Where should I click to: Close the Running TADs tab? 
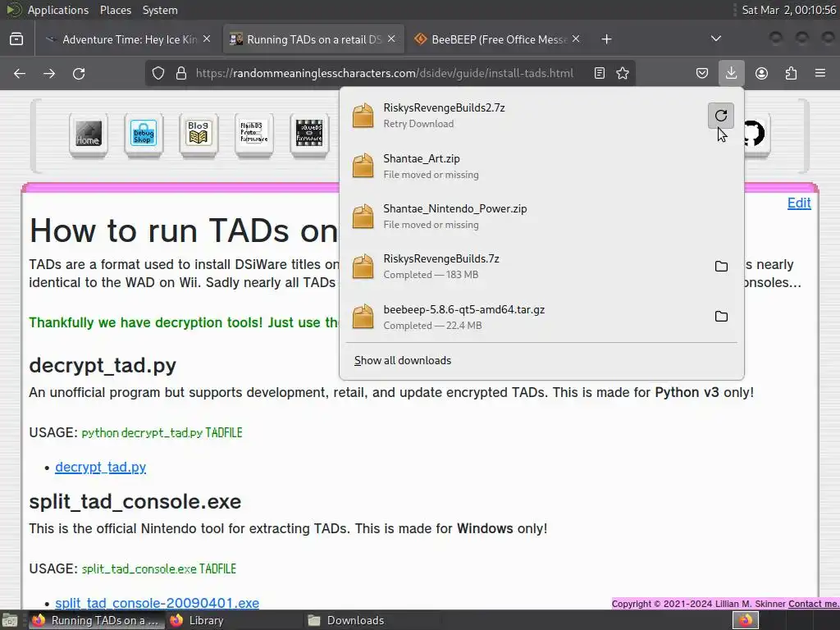click(x=391, y=39)
